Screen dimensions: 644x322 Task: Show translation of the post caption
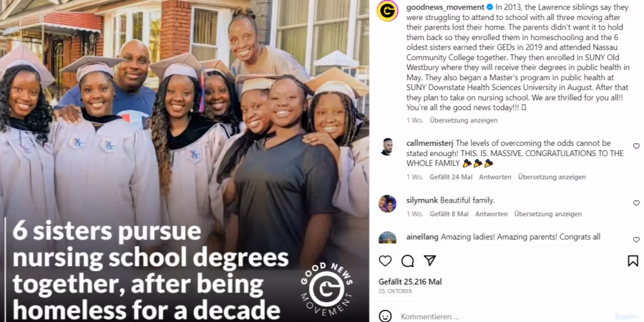[463, 120]
